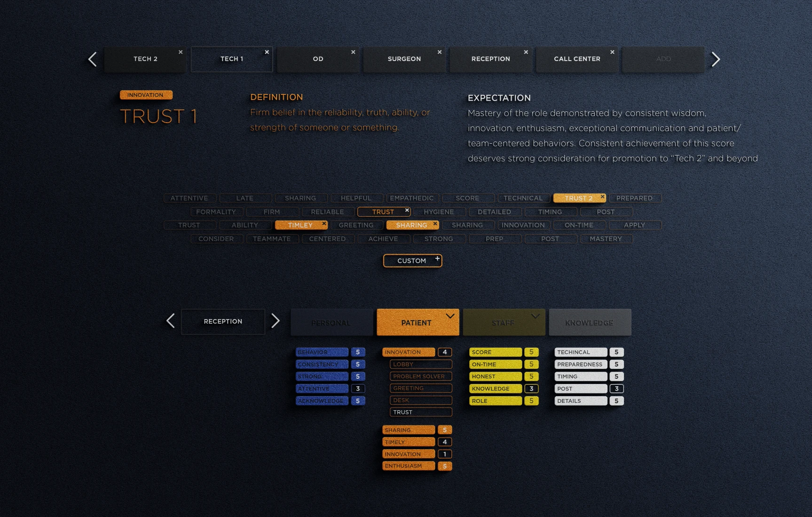Select the PERSONAL category button
812x517 pixels.
click(331, 322)
